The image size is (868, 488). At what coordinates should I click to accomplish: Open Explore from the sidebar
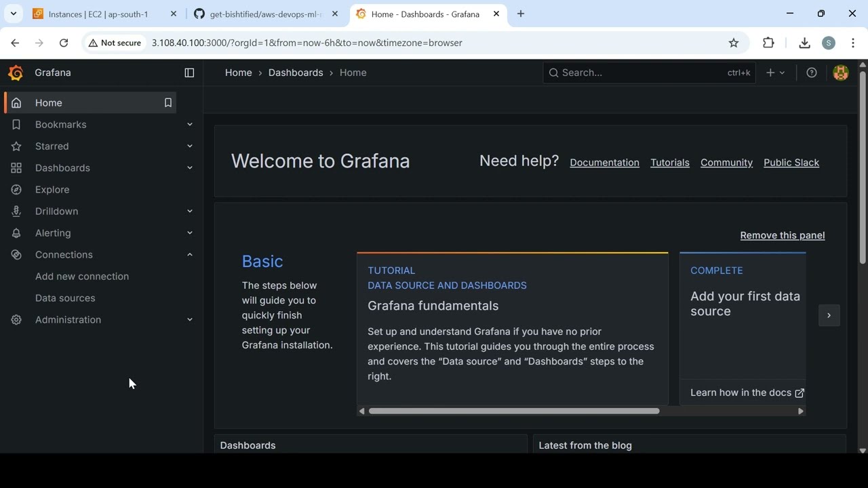(x=52, y=190)
